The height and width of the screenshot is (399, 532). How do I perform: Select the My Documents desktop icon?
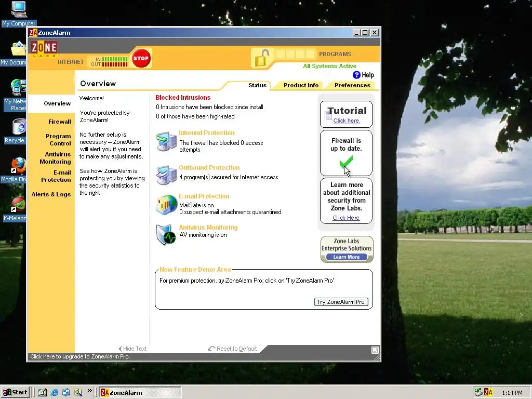tap(14, 54)
